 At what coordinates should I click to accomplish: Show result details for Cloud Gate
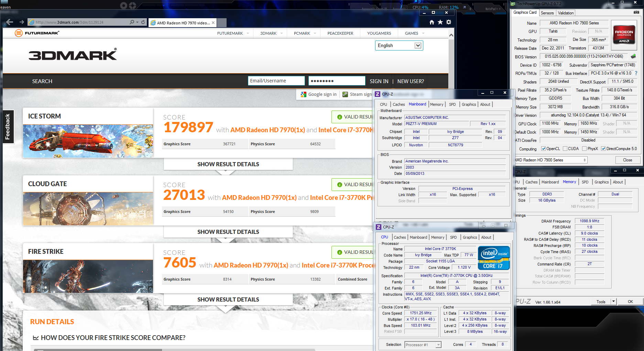[x=228, y=232]
